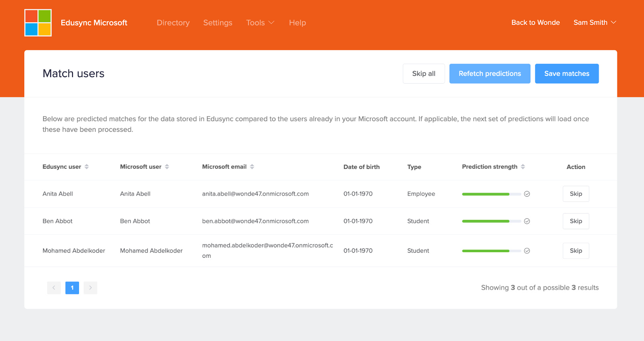The image size is (644, 341).
Task: Click Date of birth column header
Action: click(361, 167)
